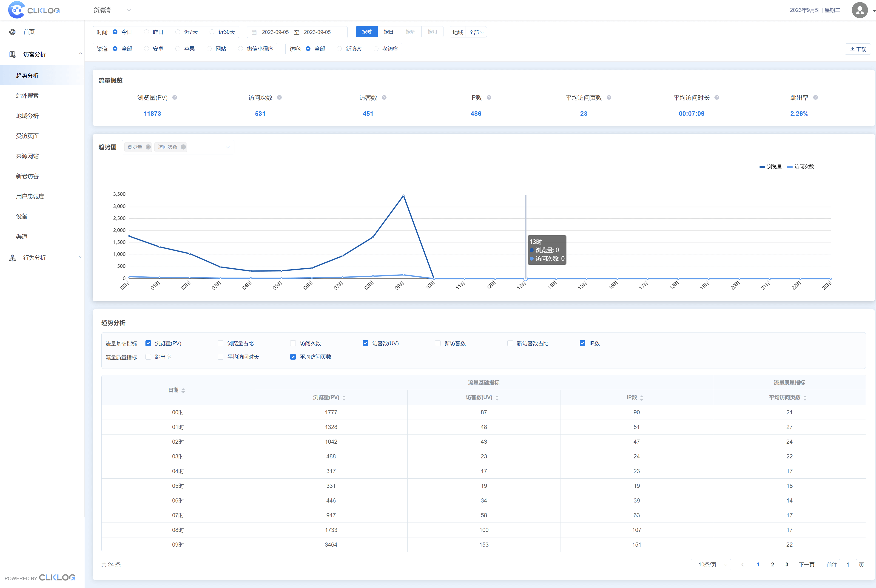Uncheck the IP数 metric checkbox

point(582,343)
